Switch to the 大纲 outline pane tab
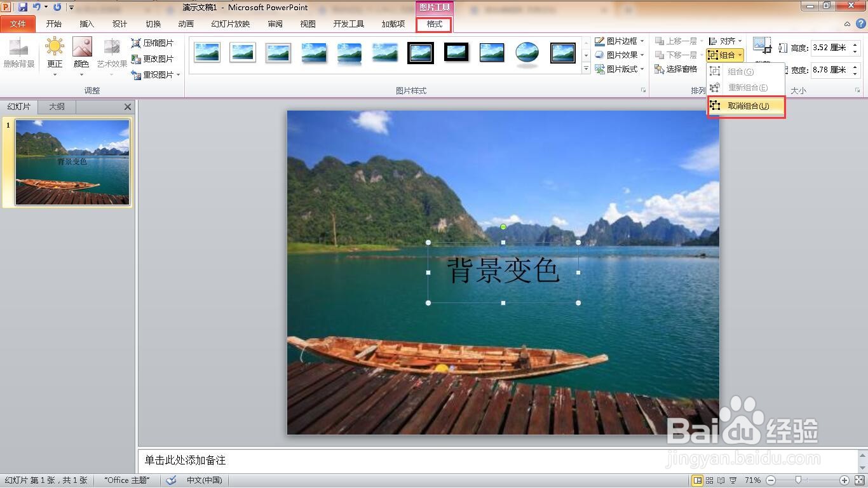The height and width of the screenshot is (488, 868). tap(57, 107)
